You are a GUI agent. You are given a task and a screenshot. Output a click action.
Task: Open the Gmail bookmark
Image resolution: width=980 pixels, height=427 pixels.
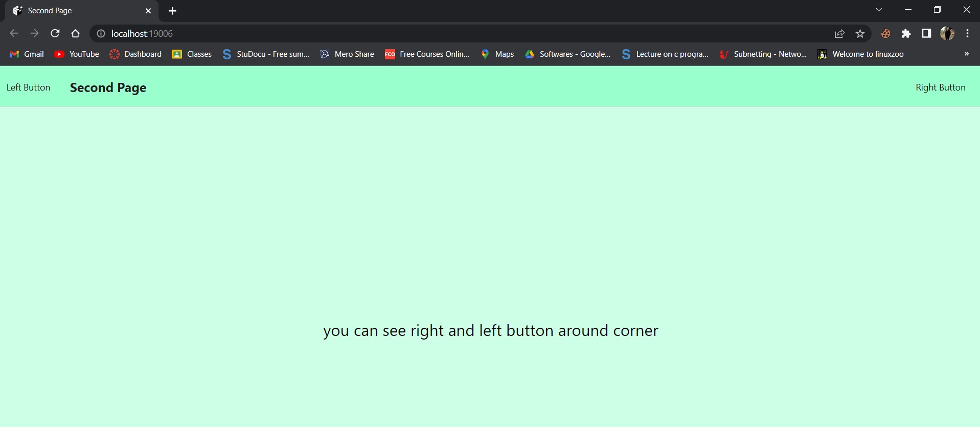pyautogui.click(x=27, y=54)
